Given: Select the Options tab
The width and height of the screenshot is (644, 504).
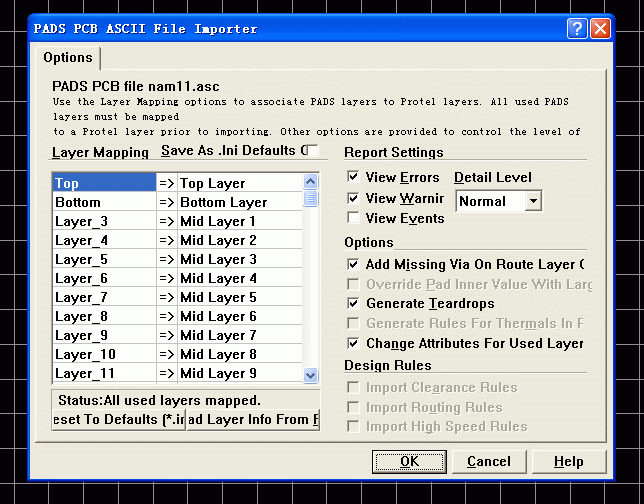Looking at the screenshot, I should (68, 58).
